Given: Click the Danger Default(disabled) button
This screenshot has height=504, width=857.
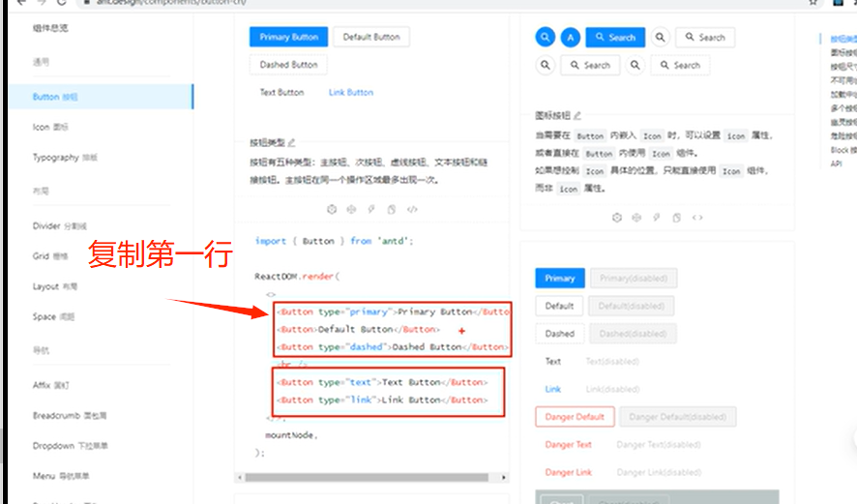Looking at the screenshot, I should coord(678,417).
